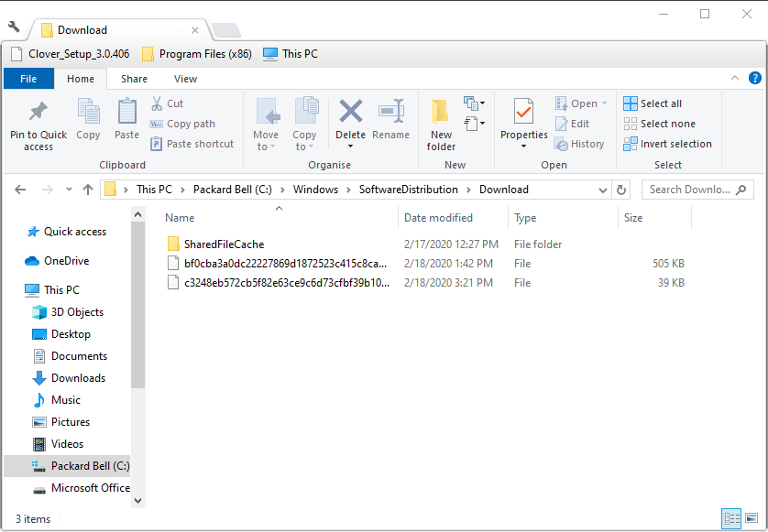
Task: Collapse the ribbon with the caret
Action: 735,78
